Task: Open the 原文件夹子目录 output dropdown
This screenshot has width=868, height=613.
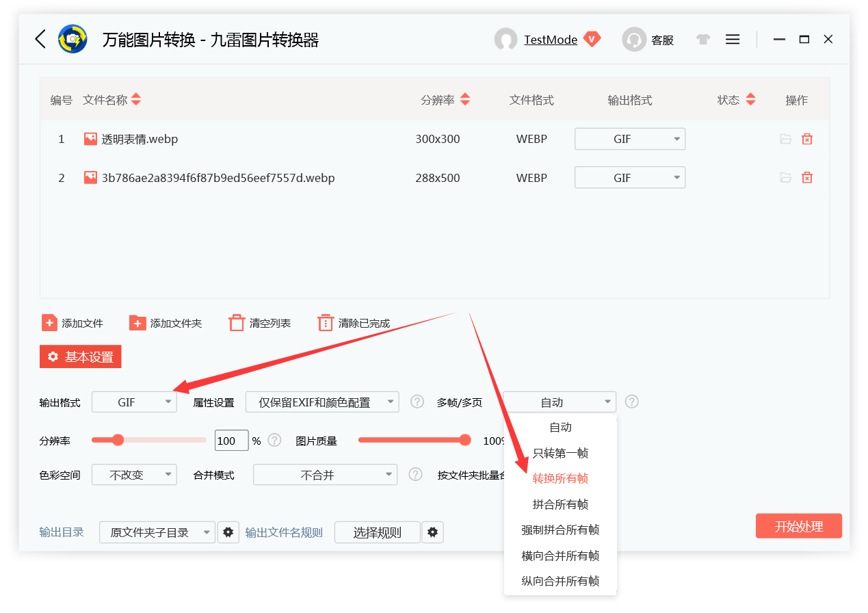Action: (157, 532)
